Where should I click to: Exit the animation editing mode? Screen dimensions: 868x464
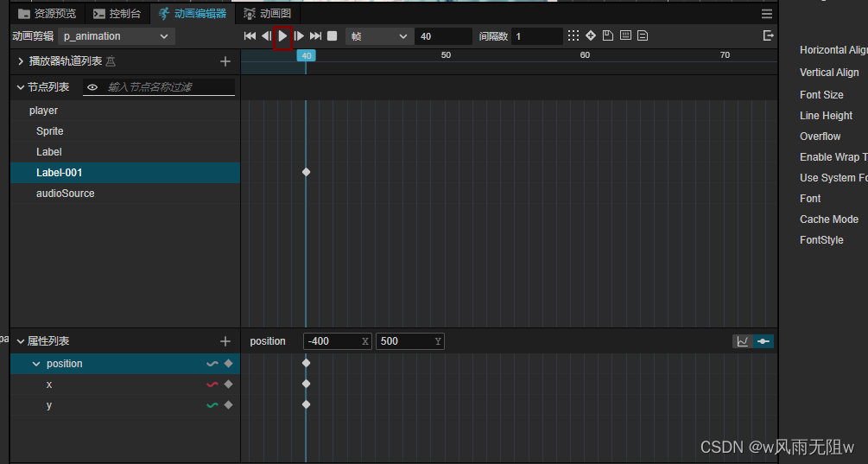(x=769, y=36)
